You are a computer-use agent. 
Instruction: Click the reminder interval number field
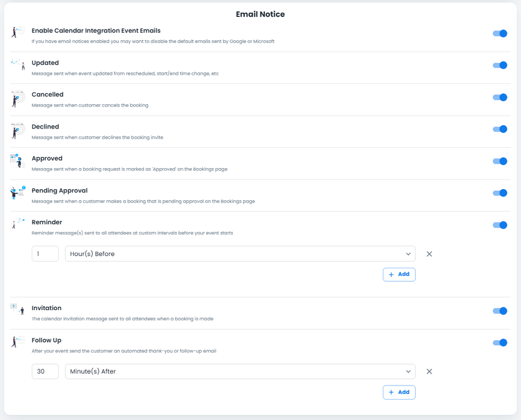pos(45,254)
